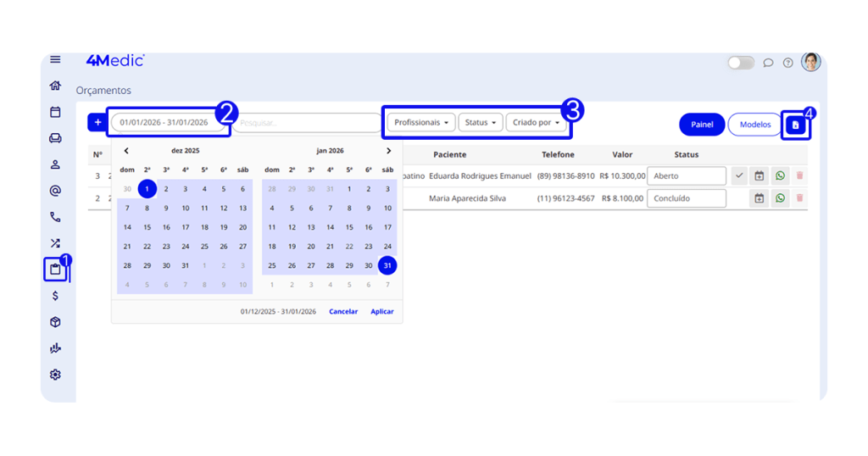The height and width of the screenshot is (456, 868).
Task: Open the settings gear icon in sidebar
Action: coord(55,375)
